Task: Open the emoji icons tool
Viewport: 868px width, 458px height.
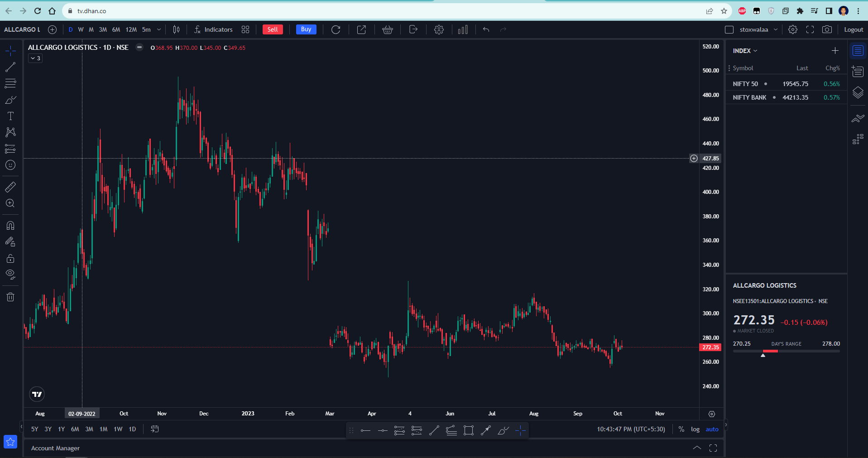Action: point(10,165)
